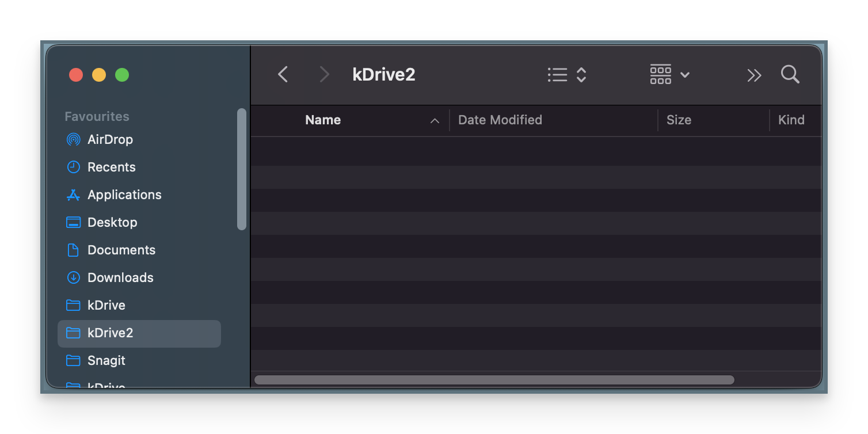Go to the Desktop folder
The height and width of the screenshot is (434, 868).
(x=112, y=222)
